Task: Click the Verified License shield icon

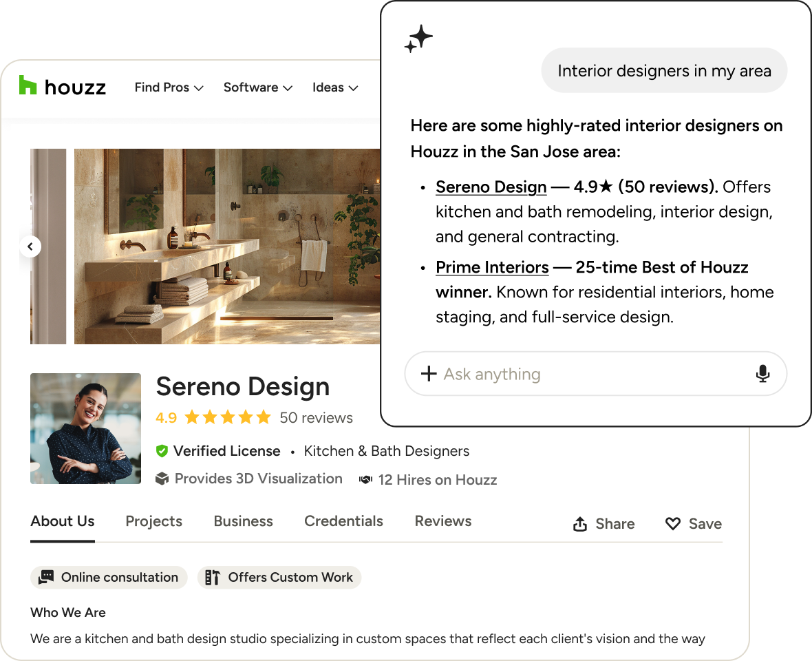Action: tap(162, 451)
